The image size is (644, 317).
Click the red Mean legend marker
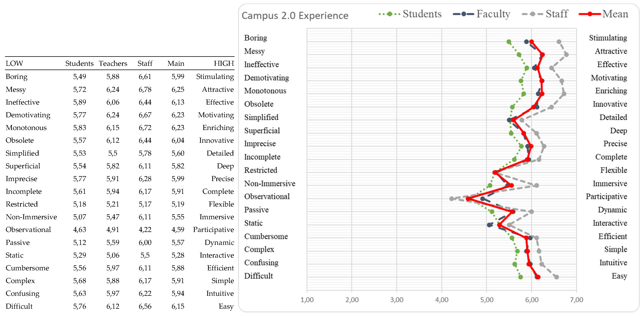590,14
